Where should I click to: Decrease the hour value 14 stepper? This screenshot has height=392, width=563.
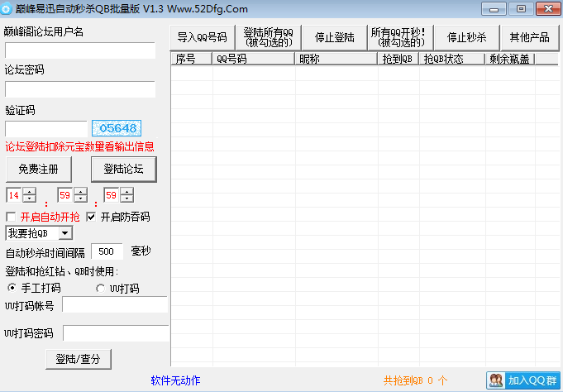click(x=30, y=198)
